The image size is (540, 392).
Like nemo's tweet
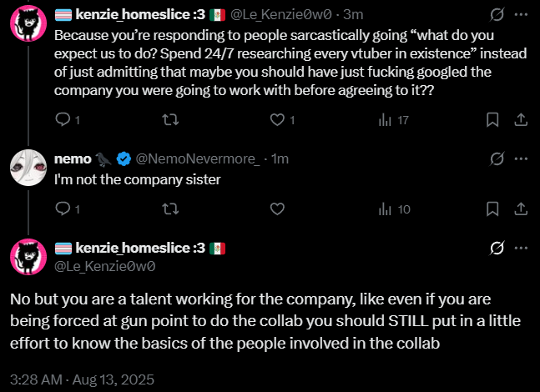[x=278, y=209]
